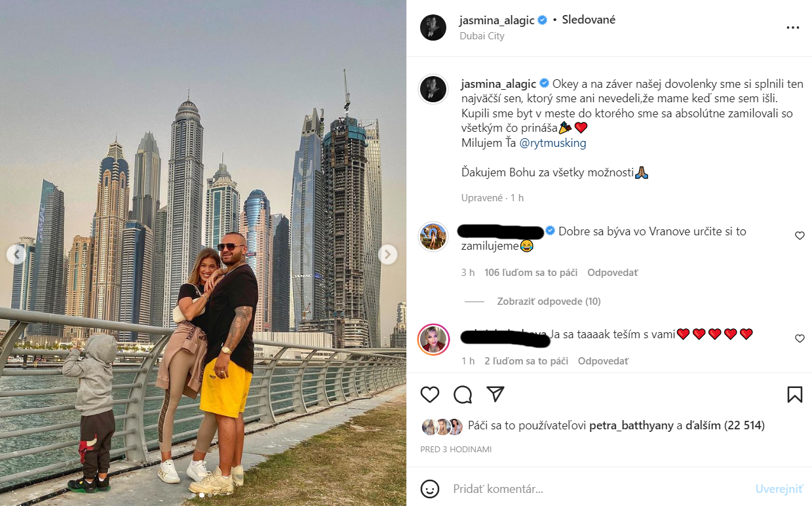Open first commenter's profile picture
This screenshot has height=506, width=812.
pos(433,236)
